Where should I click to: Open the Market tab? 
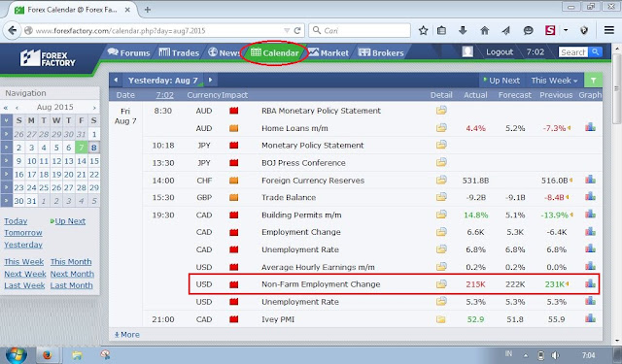tap(328, 52)
